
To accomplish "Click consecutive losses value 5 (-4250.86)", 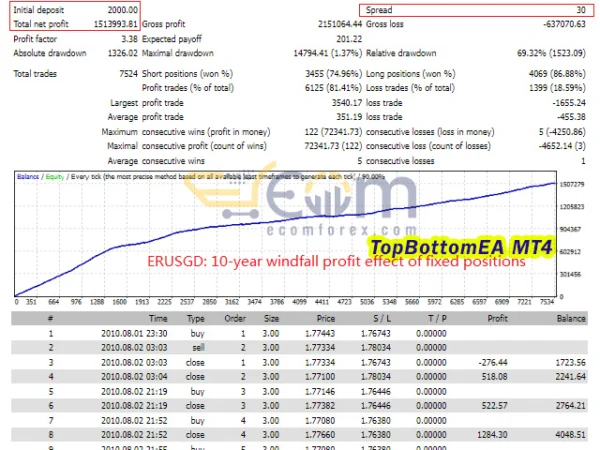I will pyautogui.click(x=562, y=132).
